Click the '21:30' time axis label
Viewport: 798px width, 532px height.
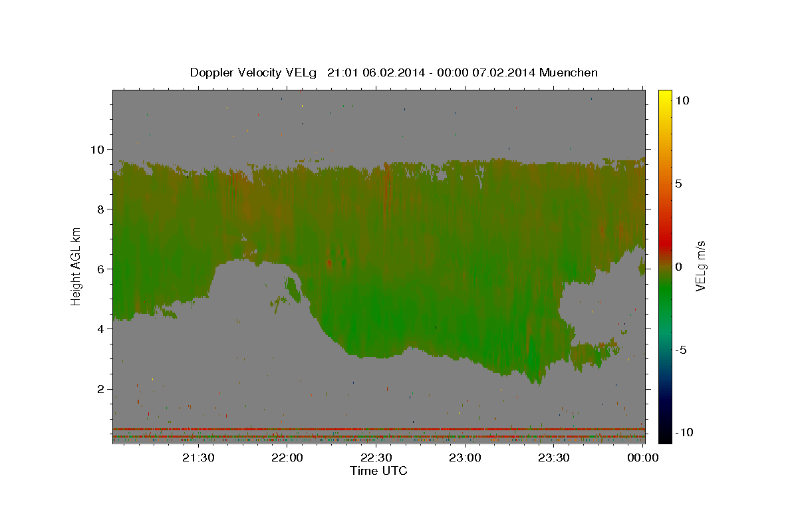point(199,458)
